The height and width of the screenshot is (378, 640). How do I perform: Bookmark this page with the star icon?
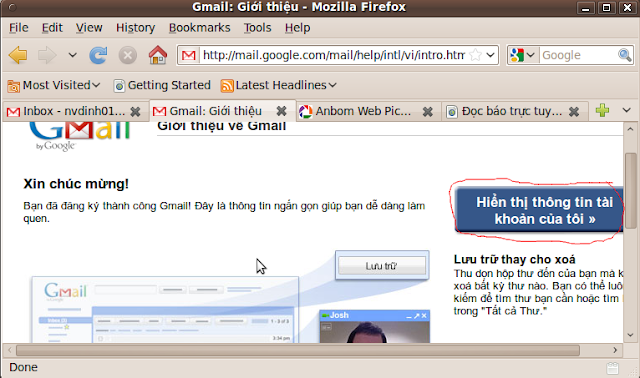point(475,55)
